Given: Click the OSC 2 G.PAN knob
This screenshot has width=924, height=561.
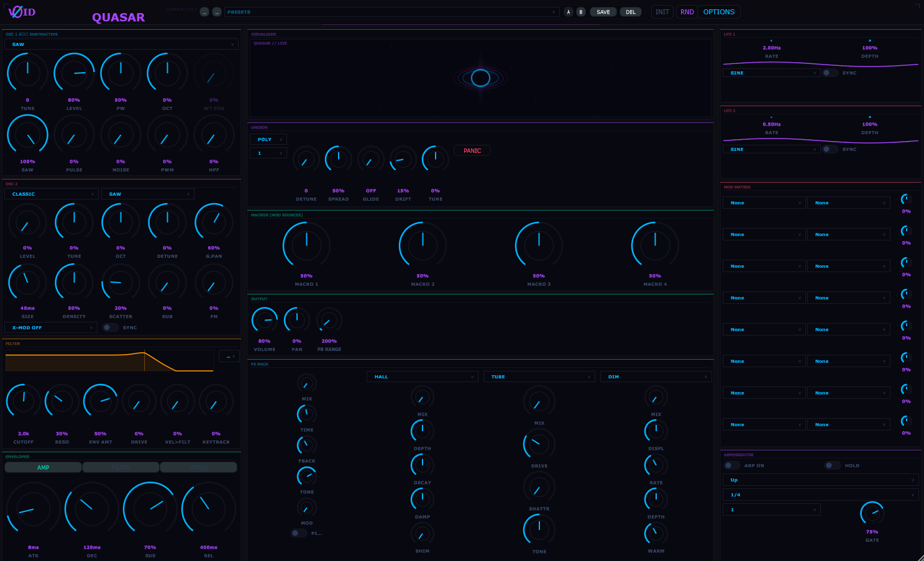Looking at the screenshot, I should coord(214,222).
